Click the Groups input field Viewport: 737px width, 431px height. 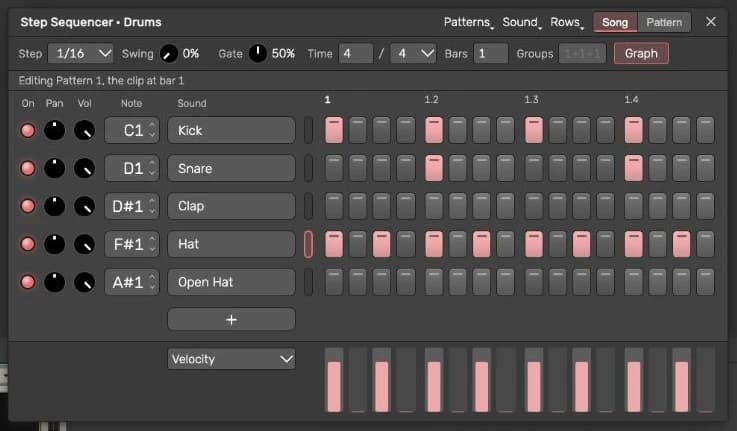pyautogui.click(x=582, y=54)
